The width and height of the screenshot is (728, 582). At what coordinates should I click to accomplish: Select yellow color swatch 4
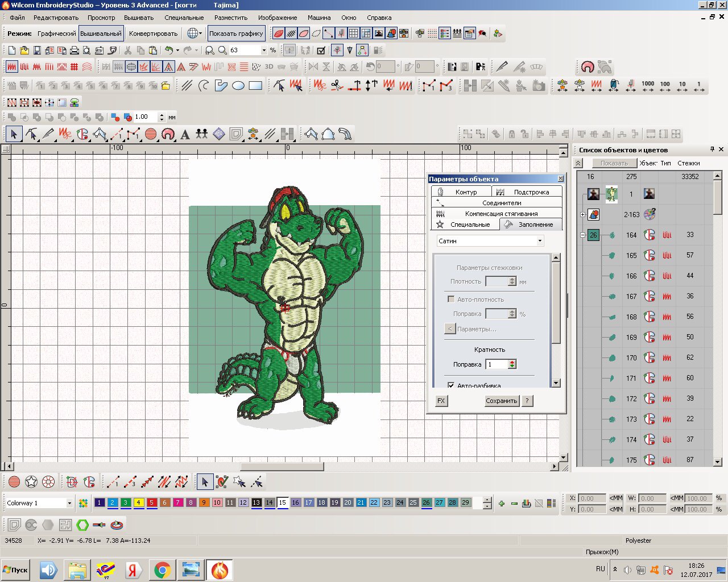click(138, 502)
